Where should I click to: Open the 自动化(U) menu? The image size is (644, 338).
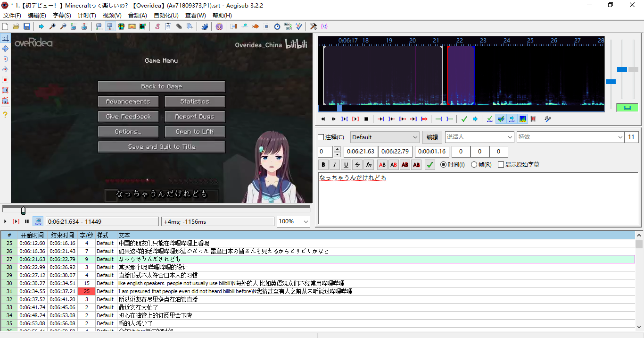tap(166, 16)
